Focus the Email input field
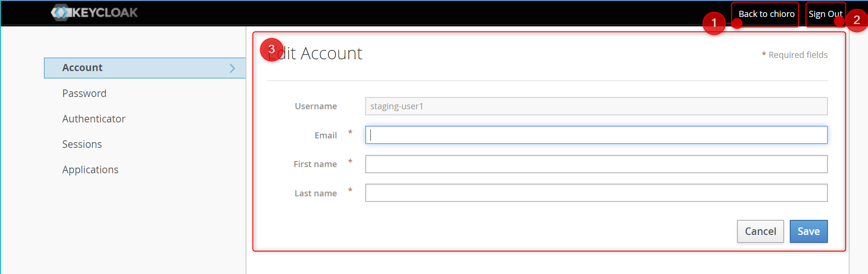Image resolution: width=868 pixels, height=274 pixels. 596,135
